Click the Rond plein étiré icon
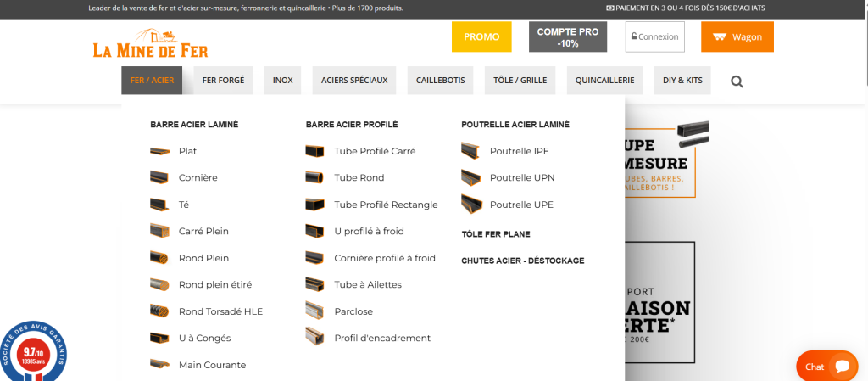 (x=159, y=284)
